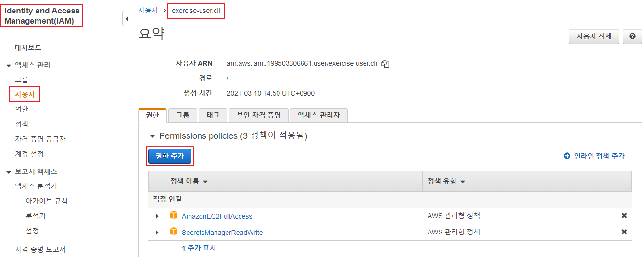Viewport: 644px width, 257px height.
Task: Copy the user ARN with the copy icon
Action: (385, 64)
